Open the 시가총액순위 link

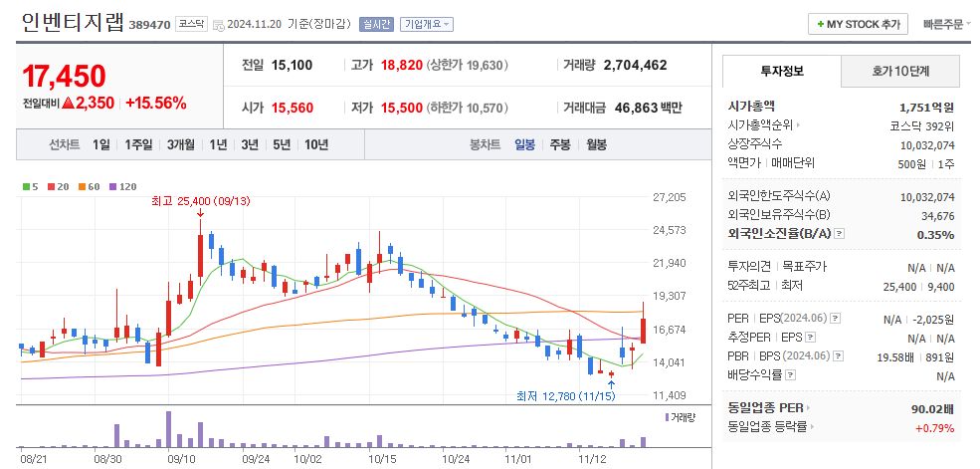click(760, 125)
